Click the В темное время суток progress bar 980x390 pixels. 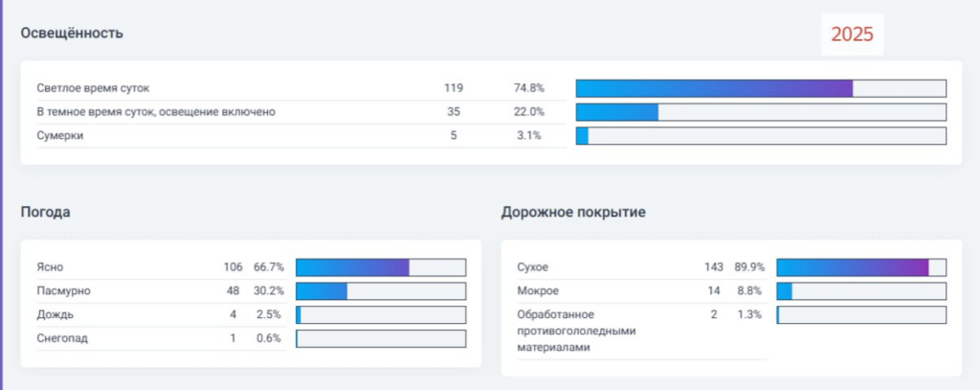click(x=761, y=112)
